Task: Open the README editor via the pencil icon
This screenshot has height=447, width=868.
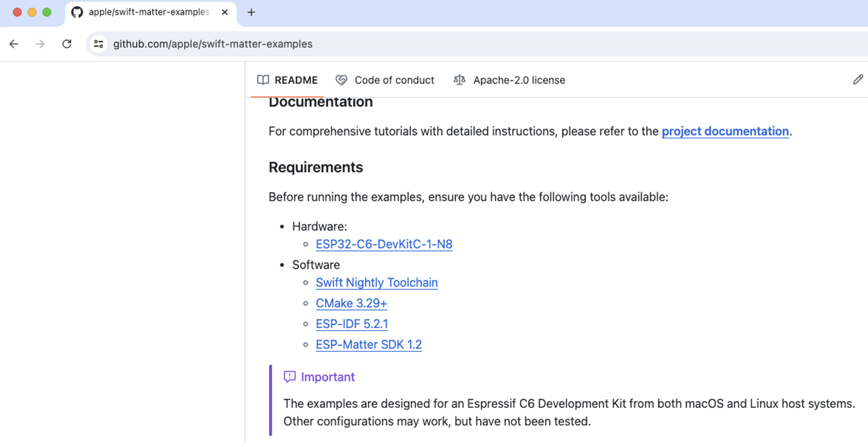Action: click(x=858, y=80)
